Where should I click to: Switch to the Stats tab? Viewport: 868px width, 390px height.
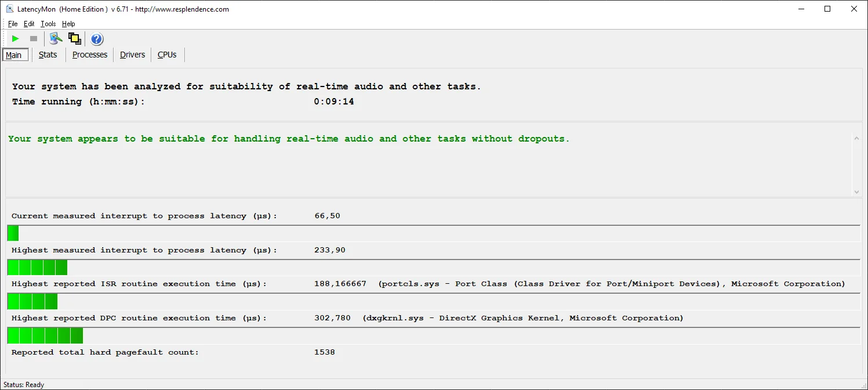[x=48, y=55]
